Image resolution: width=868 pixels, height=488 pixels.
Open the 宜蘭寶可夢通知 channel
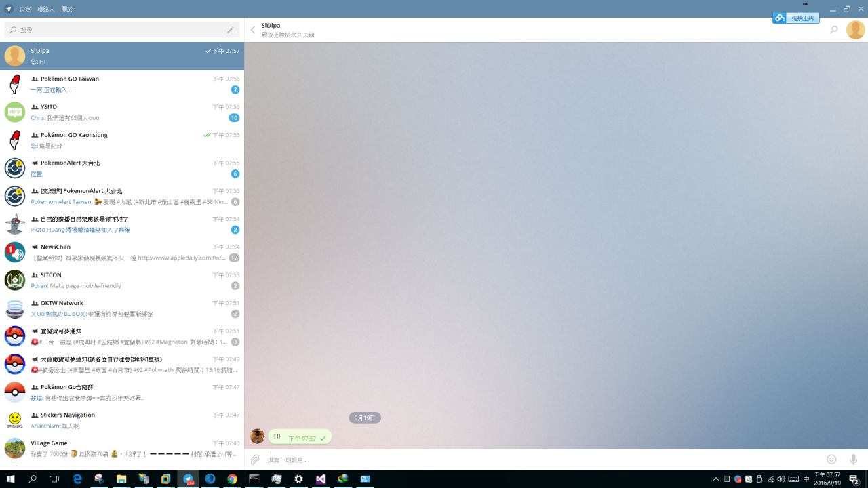(122, 336)
